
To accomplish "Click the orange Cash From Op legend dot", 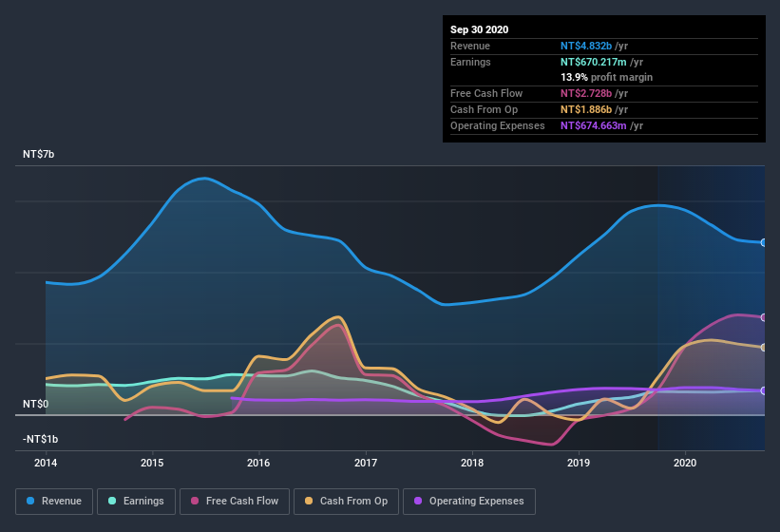I will [309, 501].
